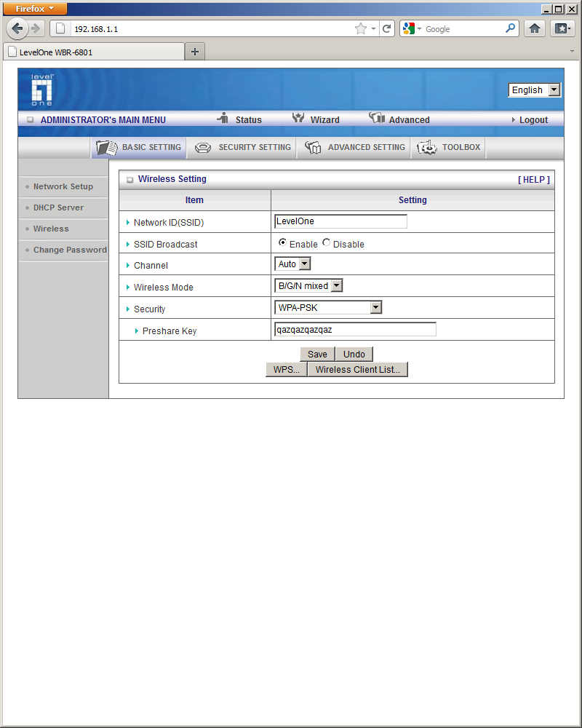The image size is (582, 728).
Task: Select the Enable radio for SSID Broadcast
Action: [x=282, y=242]
